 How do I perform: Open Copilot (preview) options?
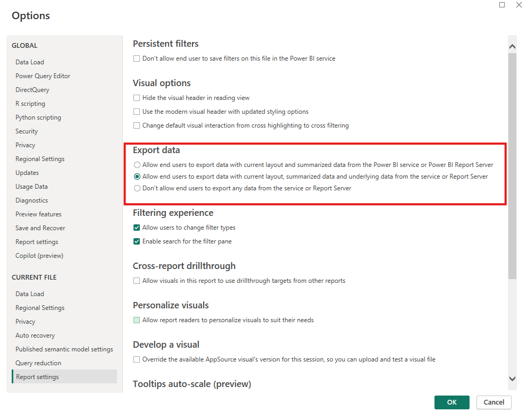pos(39,255)
